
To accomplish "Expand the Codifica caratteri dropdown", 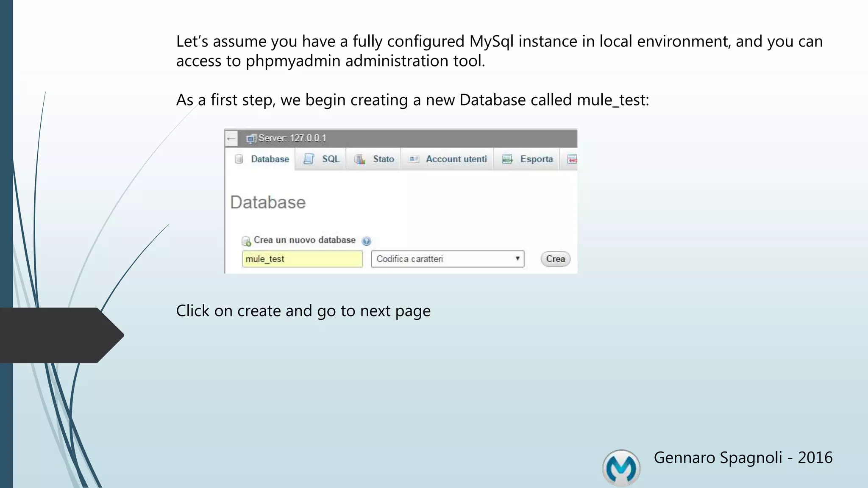I will click(x=448, y=259).
